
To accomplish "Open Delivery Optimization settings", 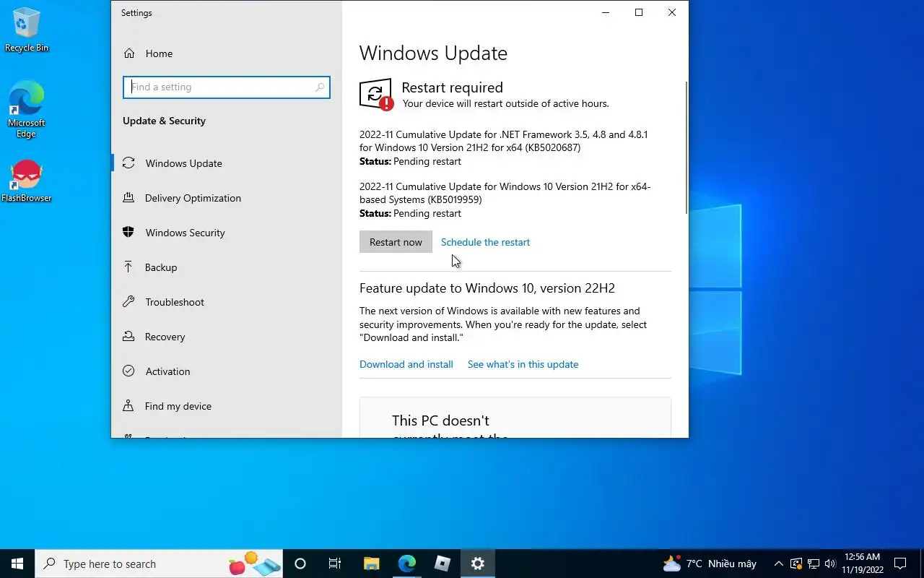I will click(193, 198).
